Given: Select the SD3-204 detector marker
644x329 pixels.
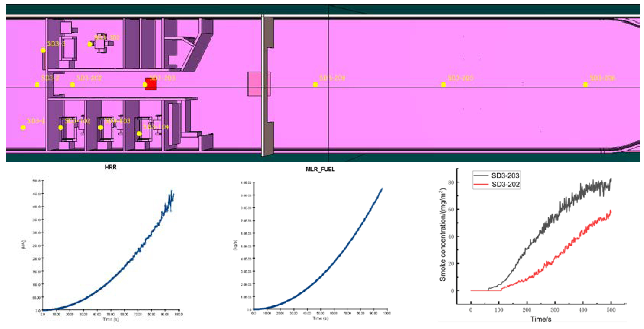Looking at the screenshot, I should pyautogui.click(x=315, y=85).
